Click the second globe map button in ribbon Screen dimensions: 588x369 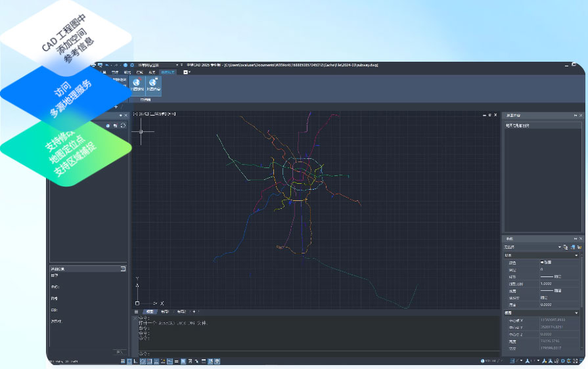coord(153,83)
